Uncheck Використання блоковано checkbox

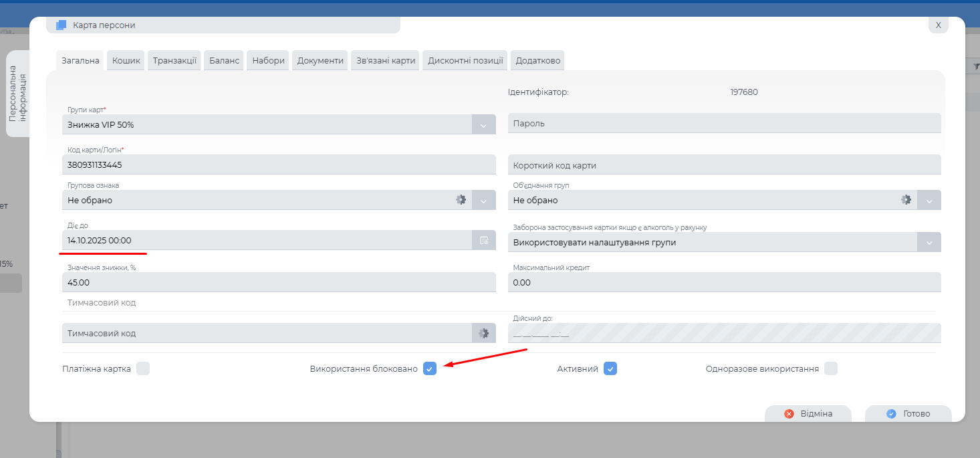pos(430,368)
